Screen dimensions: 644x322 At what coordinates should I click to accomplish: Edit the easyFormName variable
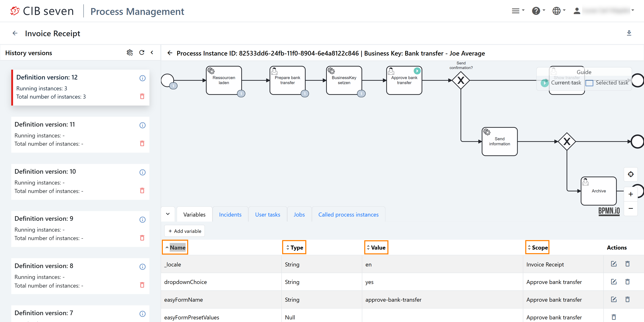point(614,299)
